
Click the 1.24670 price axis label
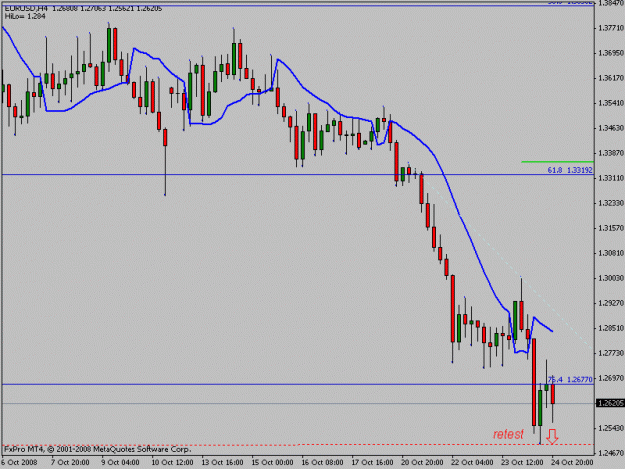(611, 453)
